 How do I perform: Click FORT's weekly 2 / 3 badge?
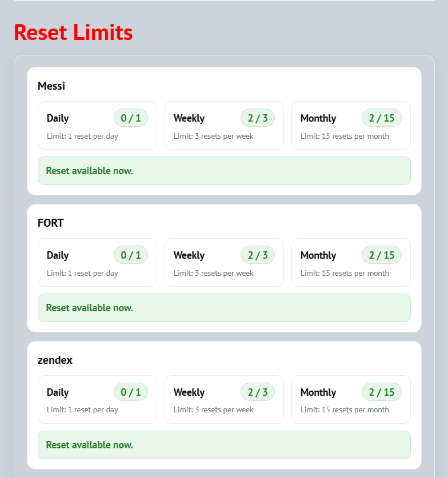pos(258,255)
